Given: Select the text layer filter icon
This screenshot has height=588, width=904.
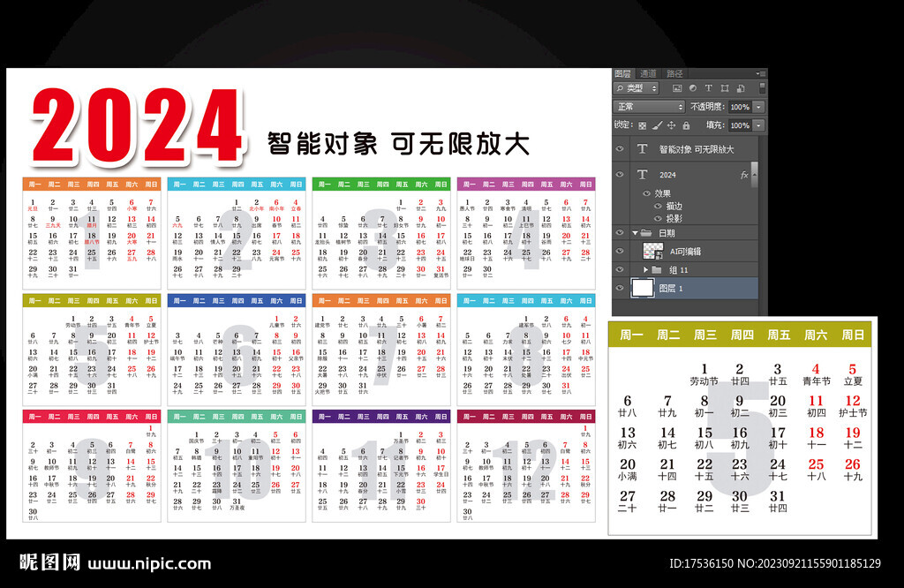Looking at the screenshot, I should pos(708,88).
